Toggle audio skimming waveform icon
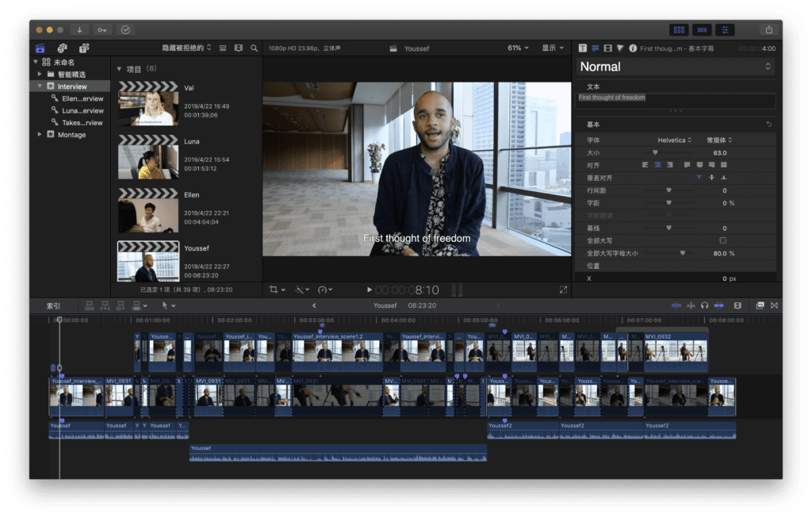This screenshot has height=518, width=812. [691, 305]
